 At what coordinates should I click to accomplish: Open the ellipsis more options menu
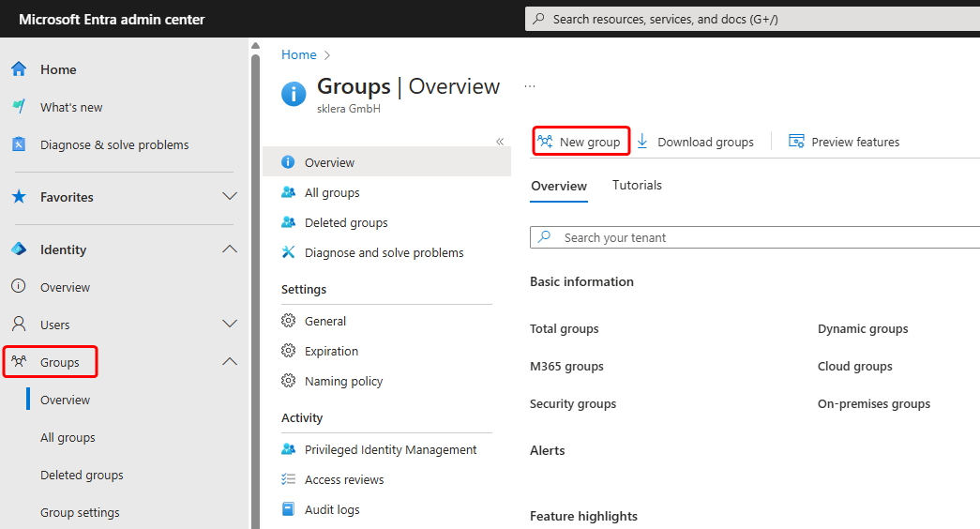tap(529, 86)
